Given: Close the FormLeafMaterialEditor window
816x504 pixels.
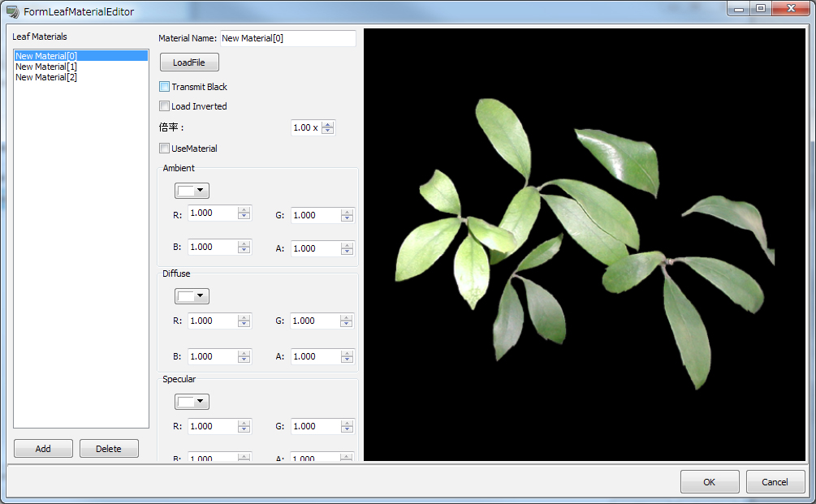Looking at the screenshot, I should pos(791,8).
